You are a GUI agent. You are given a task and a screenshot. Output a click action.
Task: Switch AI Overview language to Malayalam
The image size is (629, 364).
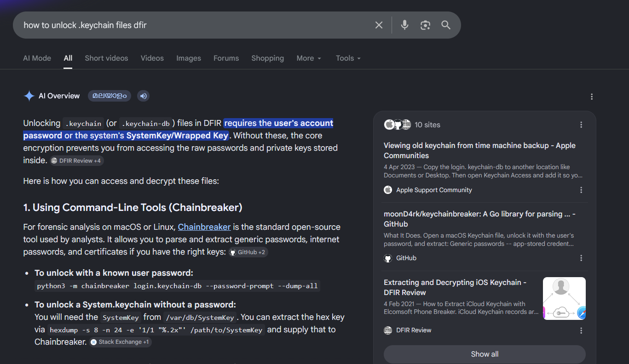110,96
